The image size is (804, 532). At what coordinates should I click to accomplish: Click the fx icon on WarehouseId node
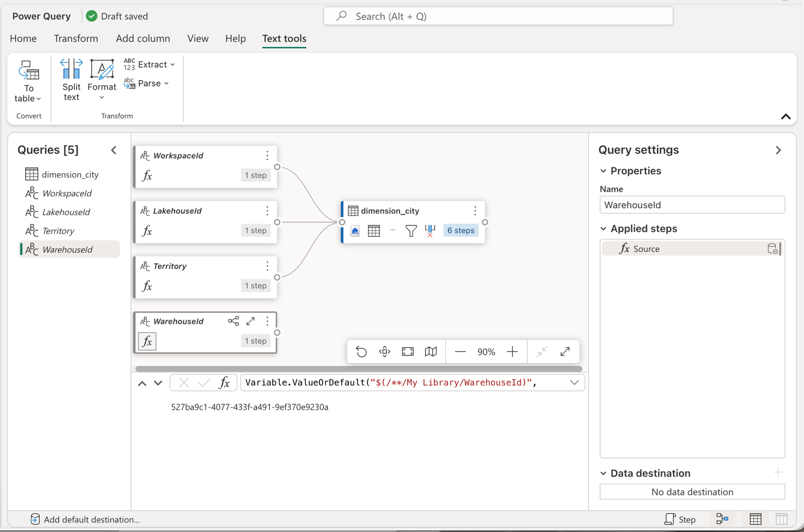tap(147, 341)
